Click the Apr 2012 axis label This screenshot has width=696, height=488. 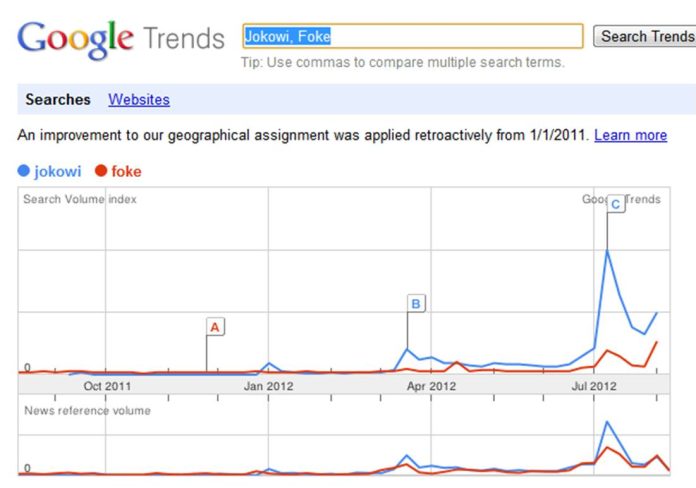pos(431,385)
